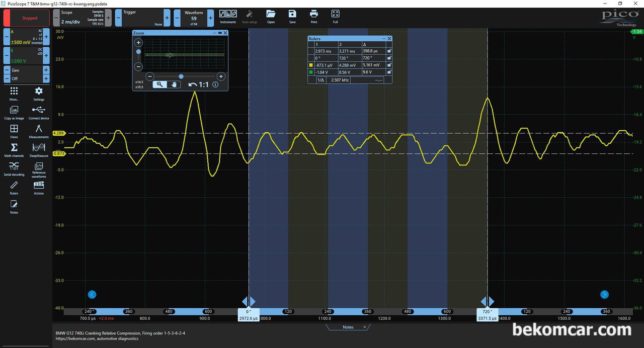Open the Trigger settings panel
Viewport: 644px width, 348px height.
142,18
